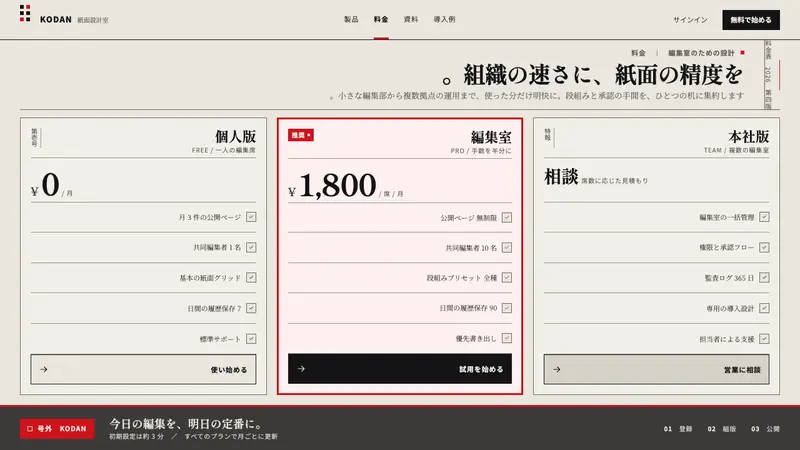Click the TEAM / 複数の編集室 subtitle
Viewport: 800px width, 450px height.
[736, 151]
